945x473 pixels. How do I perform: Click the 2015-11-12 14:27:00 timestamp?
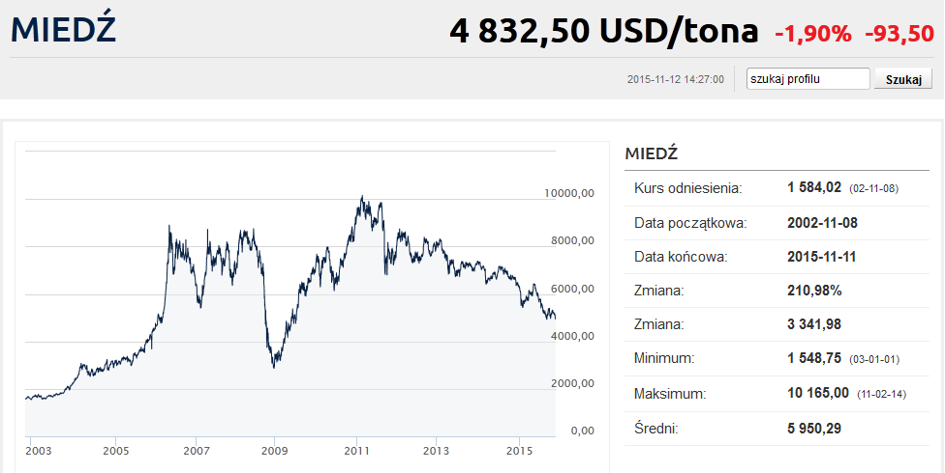675,80
